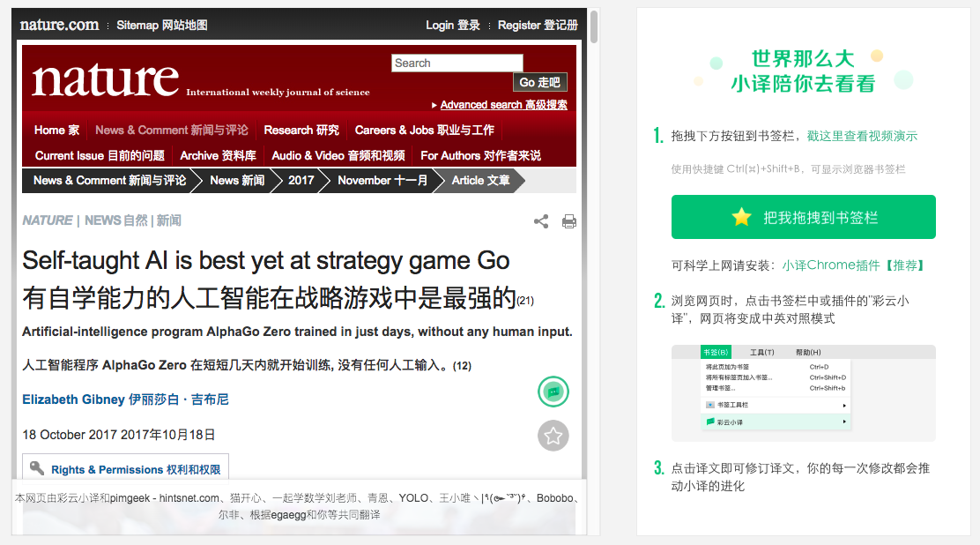Select the November 十一月 breadcrumb

(382, 180)
